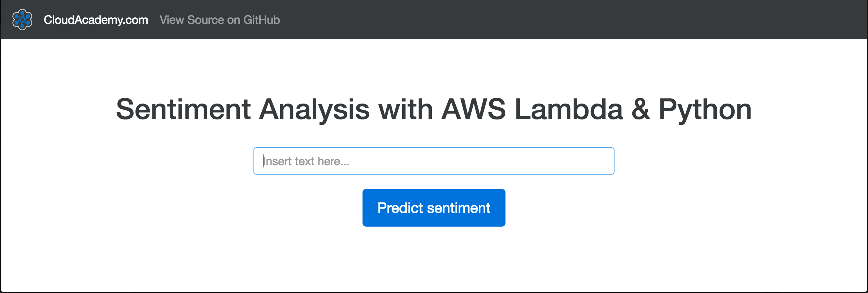Visit the GitHub source code link
Screen dimensions: 868x293
click(220, 20)
